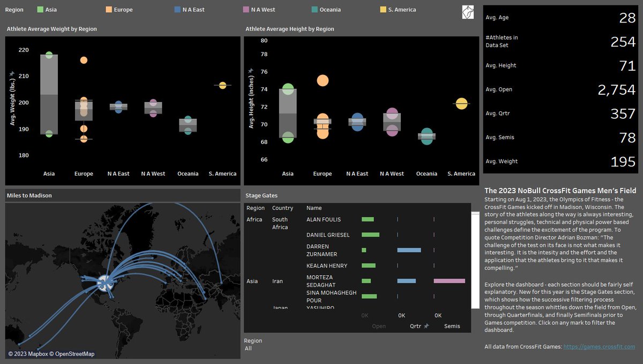This screenshot has height=364, width=643.
Task: Select DANIEL GRIESEL name in Stage Gates
Action: [328, 235]
